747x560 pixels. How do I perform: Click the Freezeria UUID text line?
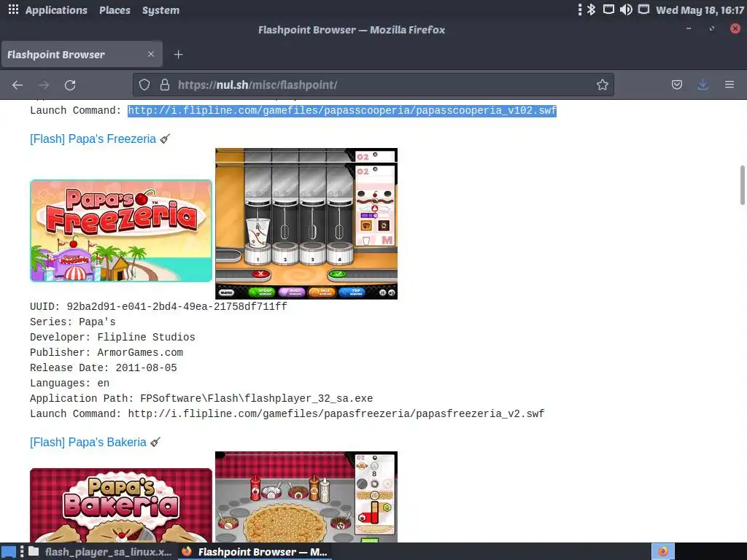tap(158, 307)
